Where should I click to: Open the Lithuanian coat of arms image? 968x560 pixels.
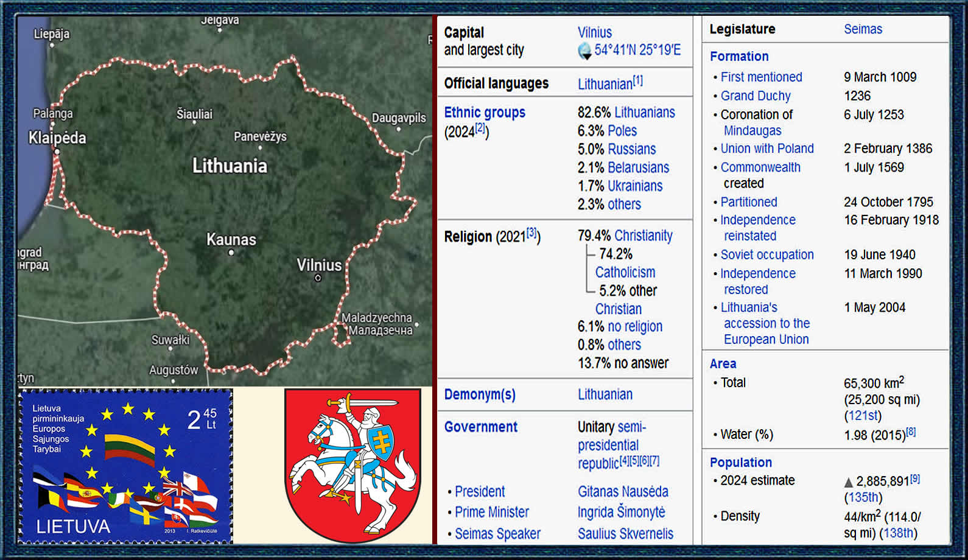pos(352,466)
